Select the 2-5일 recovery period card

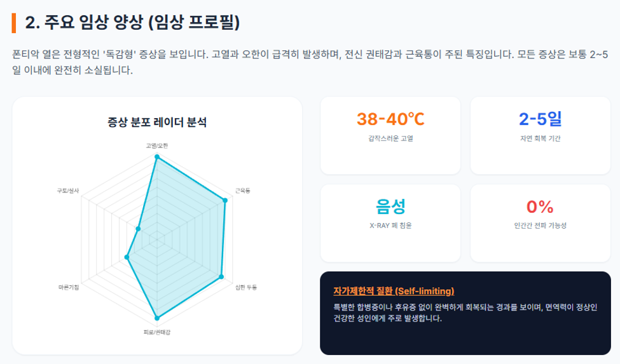click(540, 135)
